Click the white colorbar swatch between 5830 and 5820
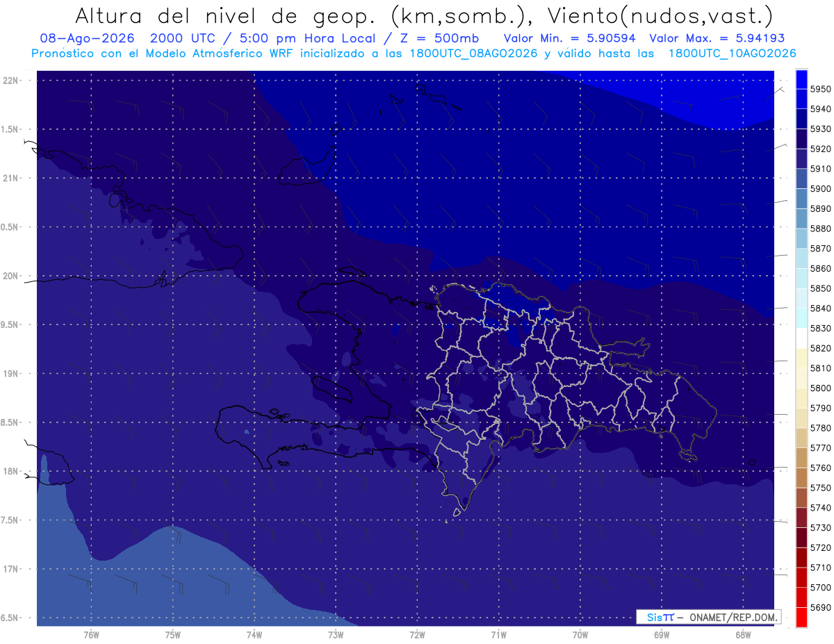The image size is (834, 644). [x=801, y=338]
